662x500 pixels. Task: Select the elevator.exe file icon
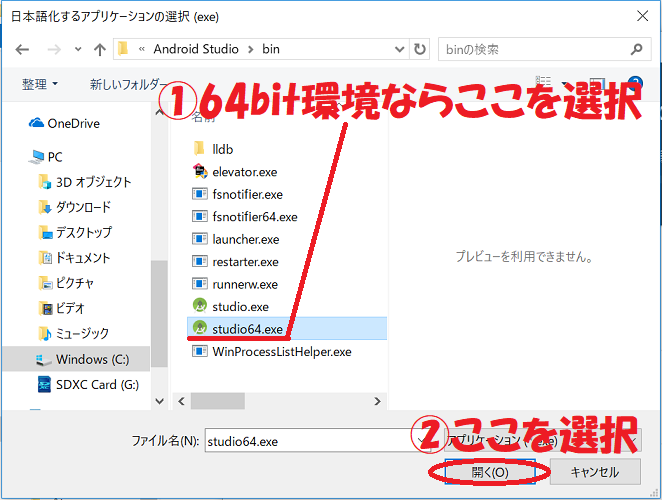[200, 171]
